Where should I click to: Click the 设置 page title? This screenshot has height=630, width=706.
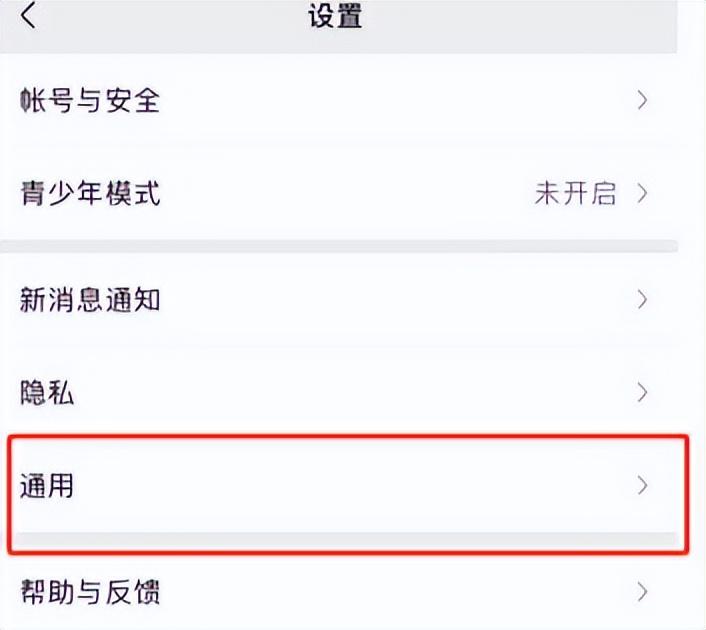pyautogui.click(x=335, y=16)
